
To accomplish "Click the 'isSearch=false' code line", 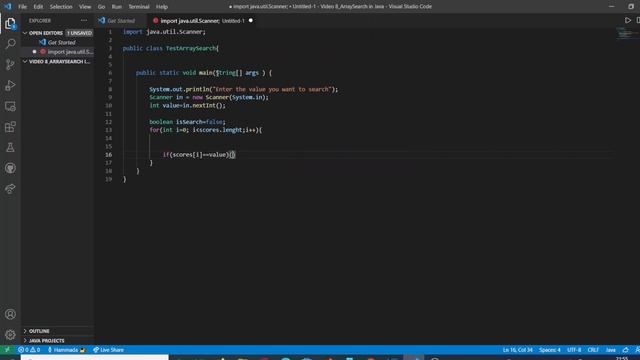I will [187, 122].
